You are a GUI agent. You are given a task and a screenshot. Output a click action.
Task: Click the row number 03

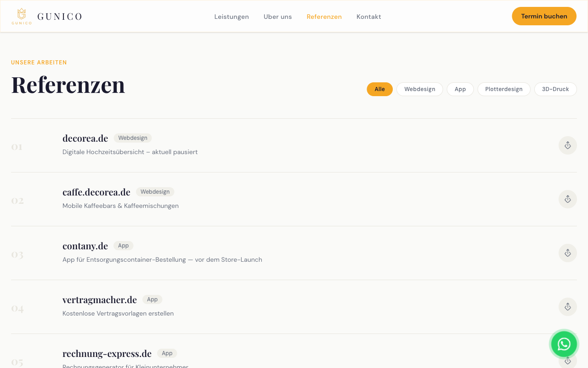(x=17, y=254)
